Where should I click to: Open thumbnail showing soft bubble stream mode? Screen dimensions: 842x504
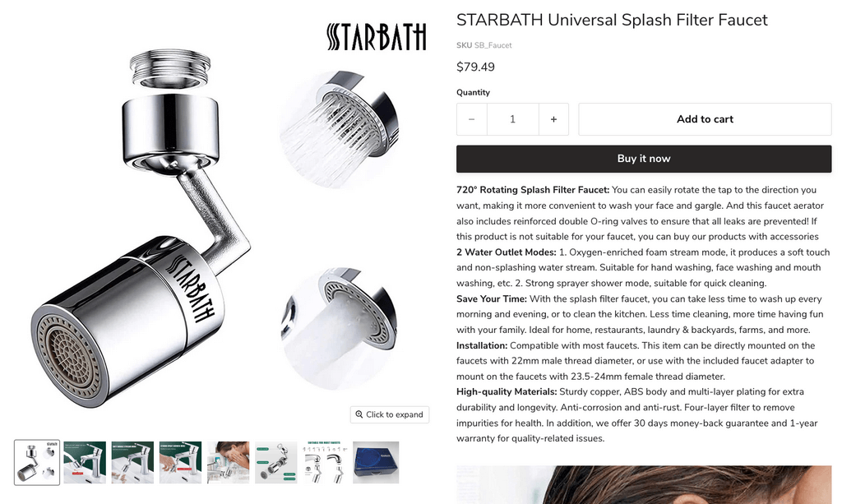(132, 463)
